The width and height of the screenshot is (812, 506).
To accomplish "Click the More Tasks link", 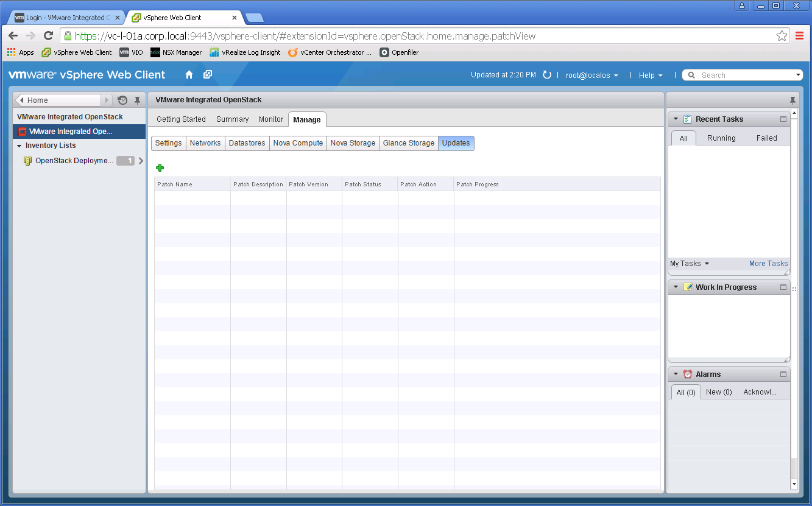I will coord(768,264).
